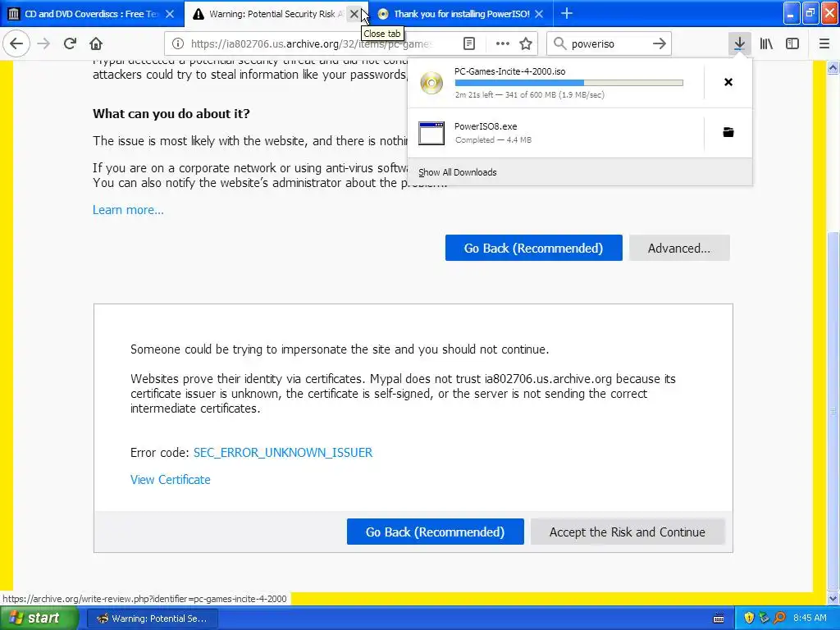
Task: Click the PowerISO8.exe file icon
Action: tap(431, 133)
